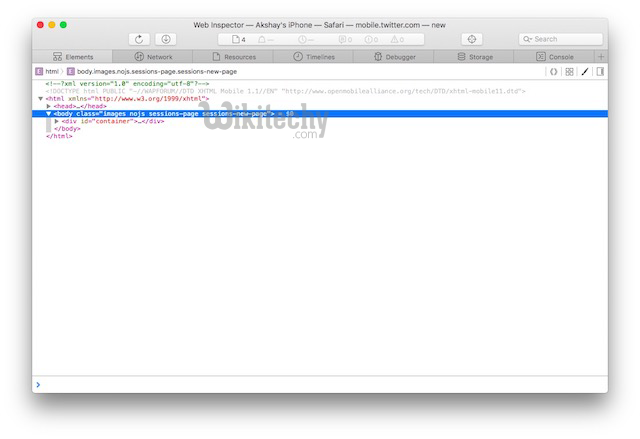Click the resource size dashboard indicator

pyautogui.click(x=265, y=40)
